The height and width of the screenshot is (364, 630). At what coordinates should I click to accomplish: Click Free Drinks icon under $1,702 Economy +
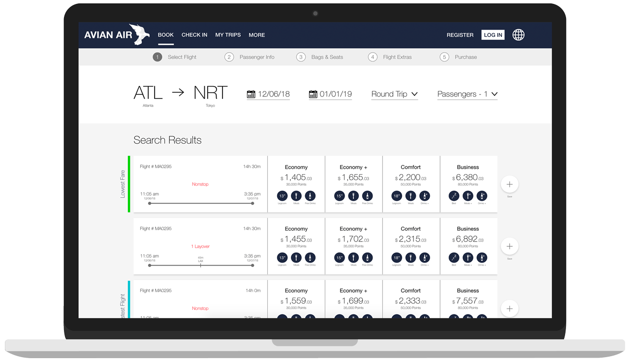tap(367, 258)
